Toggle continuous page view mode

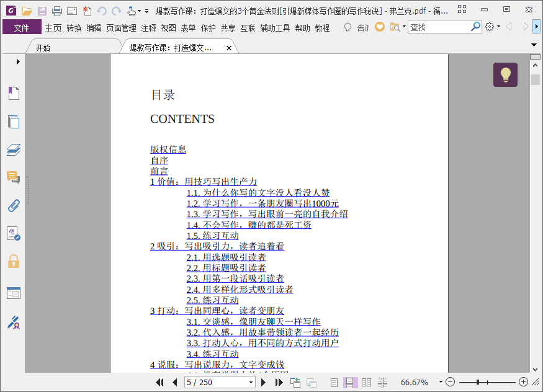point(350,382)
